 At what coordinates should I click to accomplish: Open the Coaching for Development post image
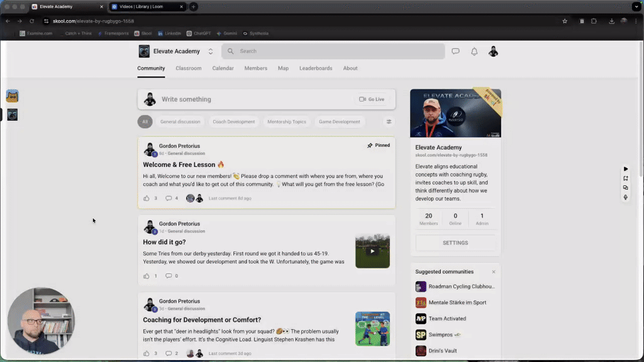(x=372, y=329)
